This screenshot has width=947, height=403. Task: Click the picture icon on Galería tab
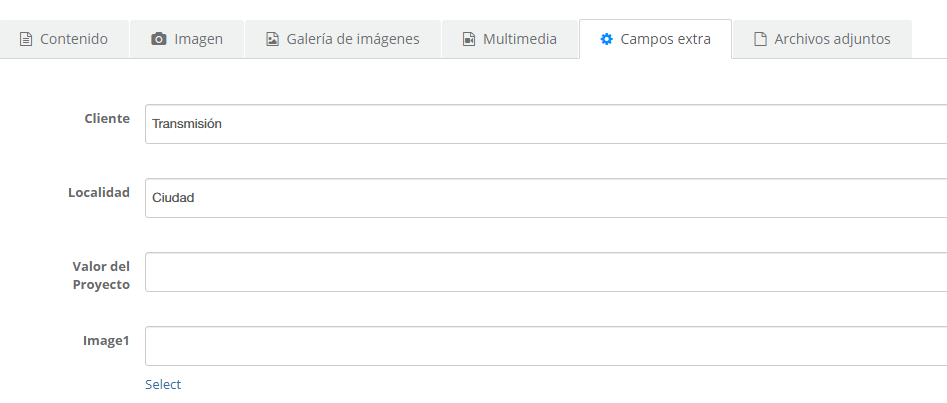[x=272, y=40]
